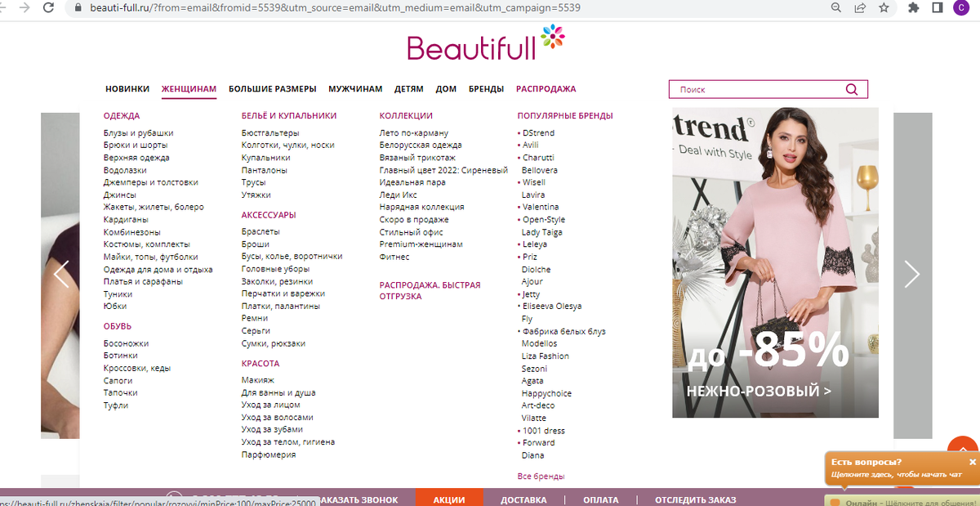View site info lock icon
The image size is (980, 506).
tap(78, 7)
